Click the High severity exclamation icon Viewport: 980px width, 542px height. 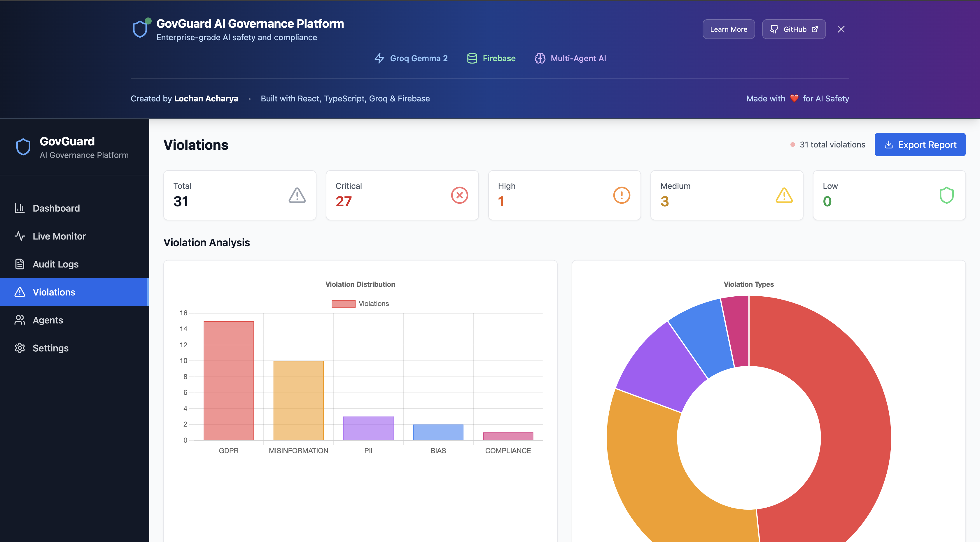[622, 195]
